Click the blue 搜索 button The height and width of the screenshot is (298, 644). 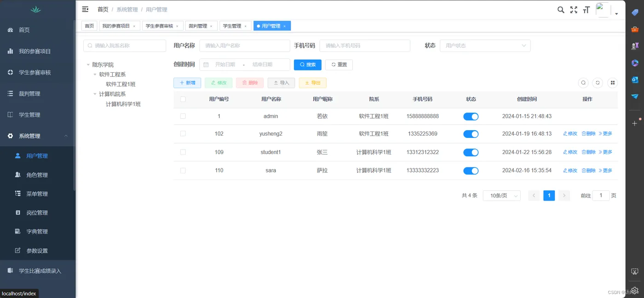(307, 64)
